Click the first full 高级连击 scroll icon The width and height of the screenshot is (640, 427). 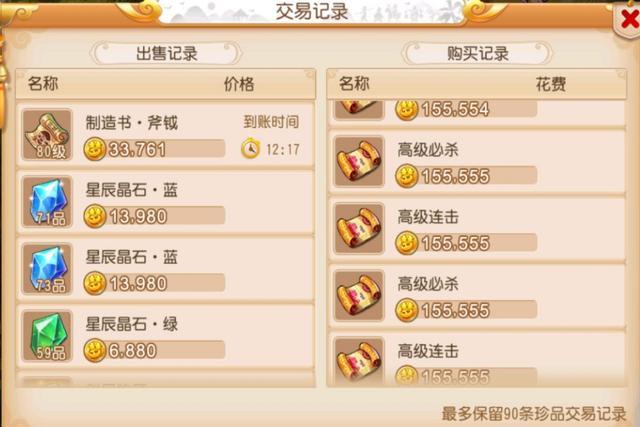359,228
